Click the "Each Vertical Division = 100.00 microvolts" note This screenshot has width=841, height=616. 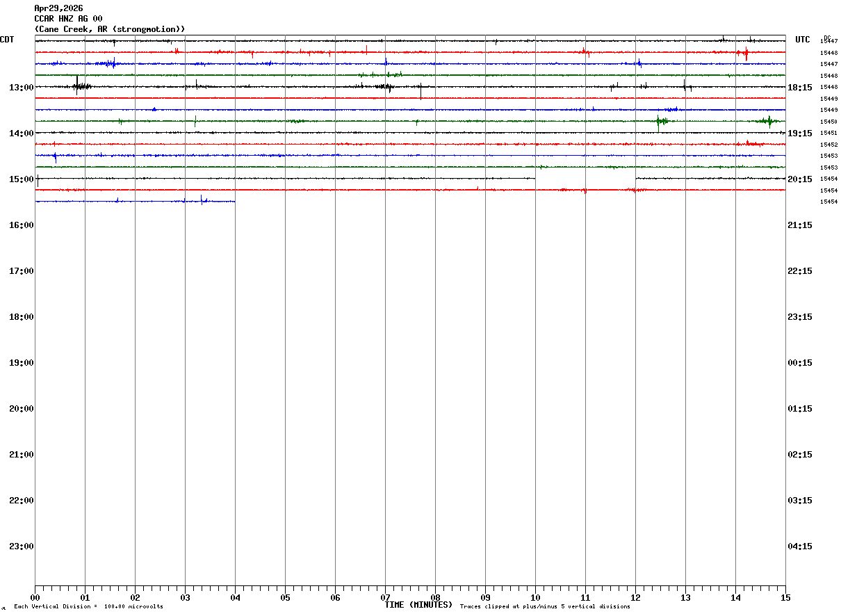88,607
